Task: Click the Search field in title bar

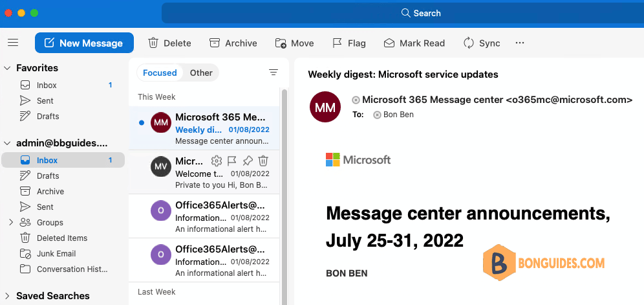Action: pos(402,13)
